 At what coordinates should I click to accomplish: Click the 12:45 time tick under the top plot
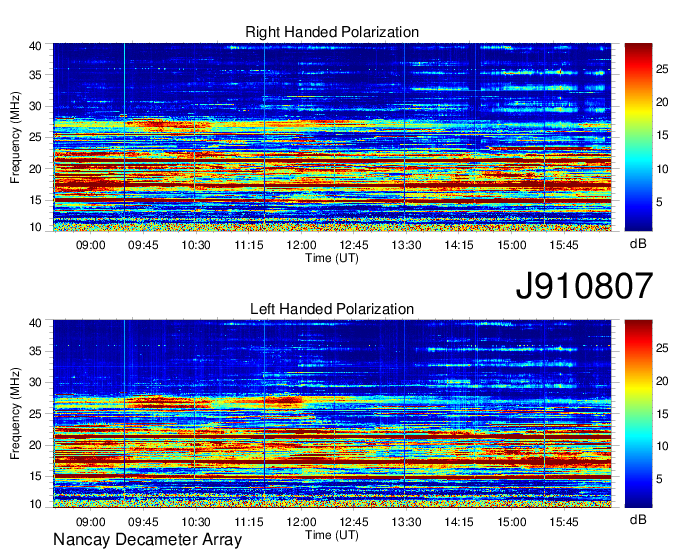353,245
